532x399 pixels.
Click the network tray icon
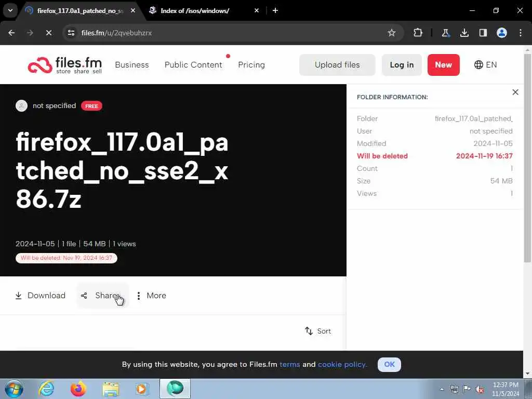coord(454,389)
